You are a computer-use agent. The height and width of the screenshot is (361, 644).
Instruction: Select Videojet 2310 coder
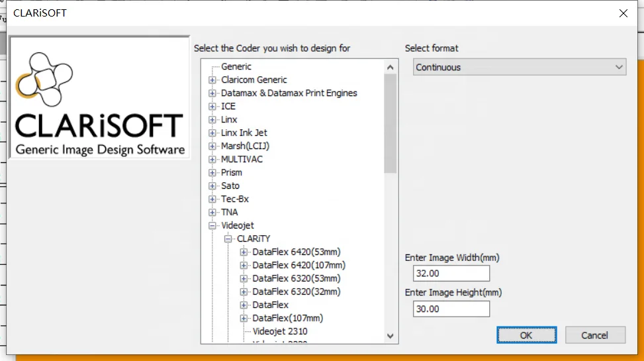click(x=280, y=331)
